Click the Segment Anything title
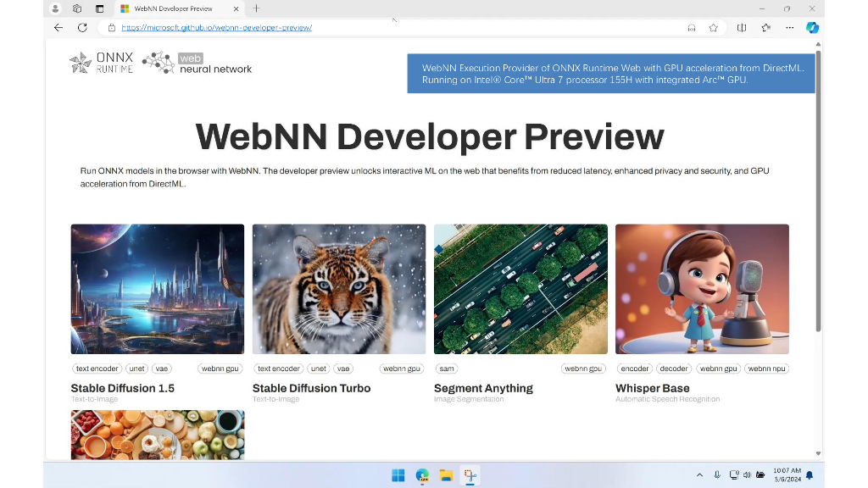Image resolution: width=868 pixels, height=488 pixels. tap(483, 388)
